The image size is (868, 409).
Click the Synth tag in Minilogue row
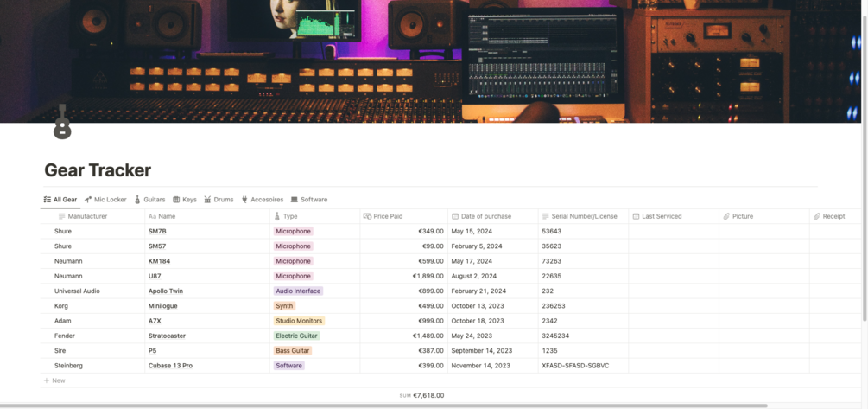coord(284,306)
